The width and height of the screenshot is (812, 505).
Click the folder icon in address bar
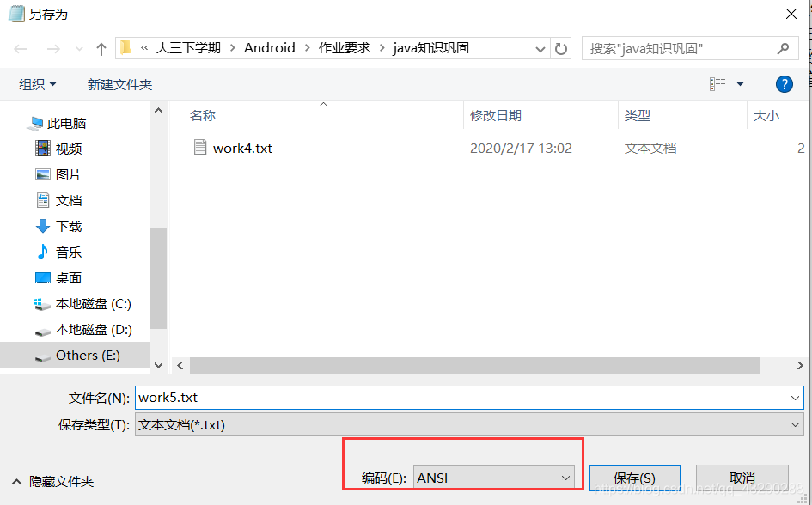pos(125,48)
